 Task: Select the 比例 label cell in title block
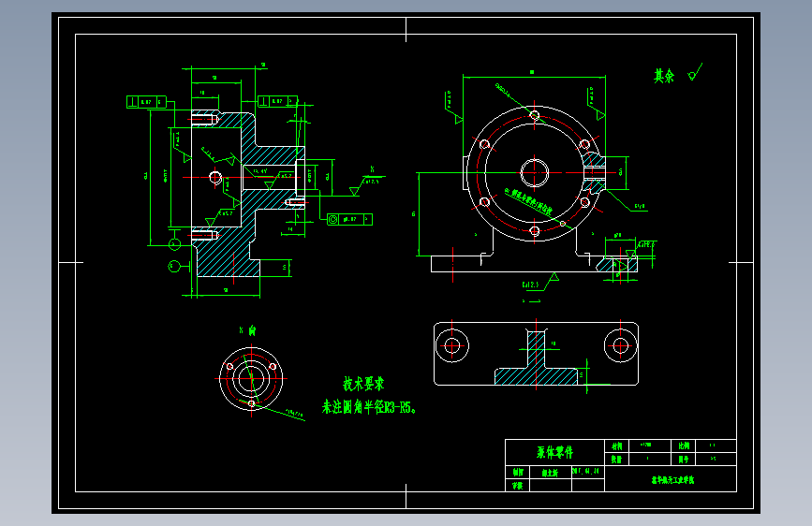(684, 446)
